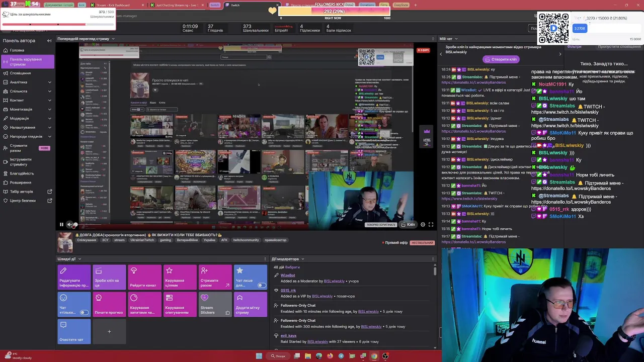
Task: Expand the Налаштування sidebar section
Action: click(49, 127)
